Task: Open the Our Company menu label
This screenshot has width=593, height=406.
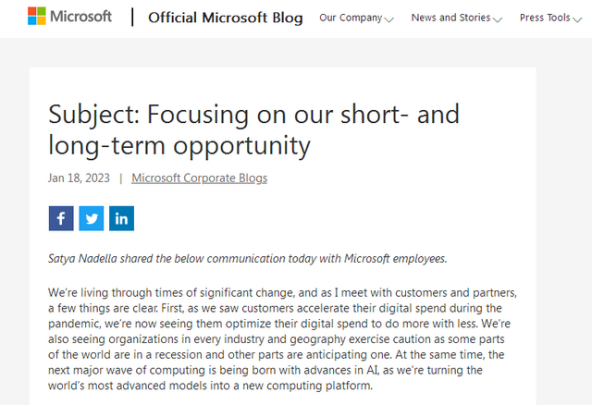Action: point(351,18)
